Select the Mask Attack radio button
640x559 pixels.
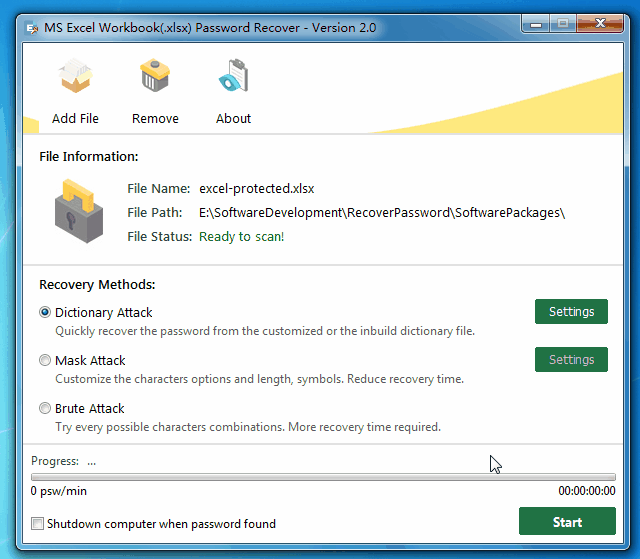(45, 360)
